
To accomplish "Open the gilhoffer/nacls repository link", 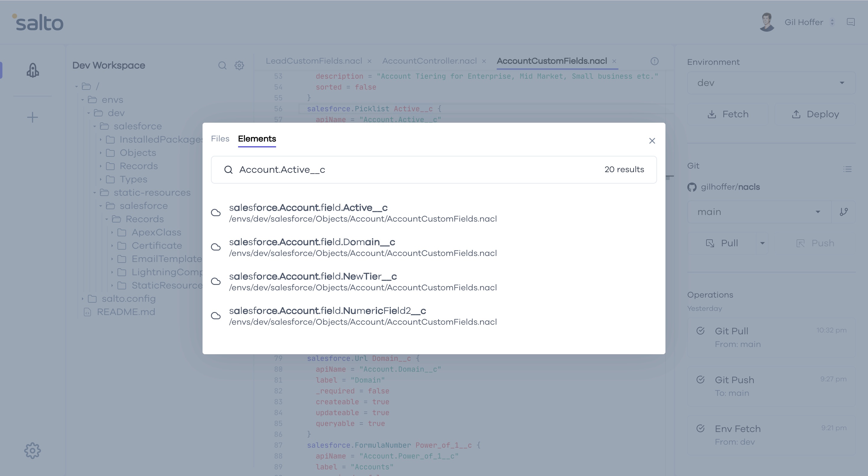I will tap(730, 187).
